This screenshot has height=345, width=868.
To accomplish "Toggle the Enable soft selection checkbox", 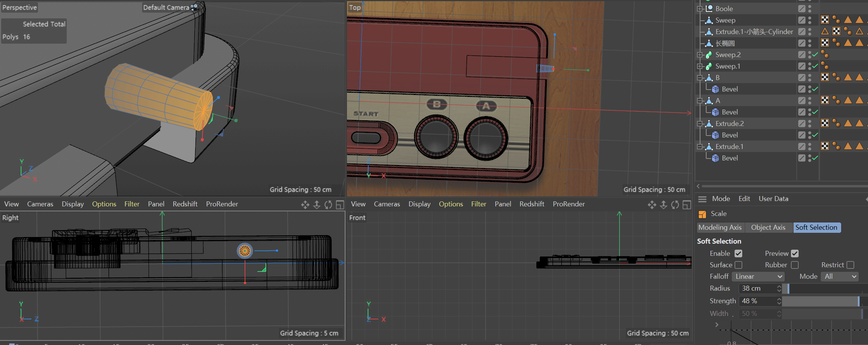I will (x=738, y=253).
